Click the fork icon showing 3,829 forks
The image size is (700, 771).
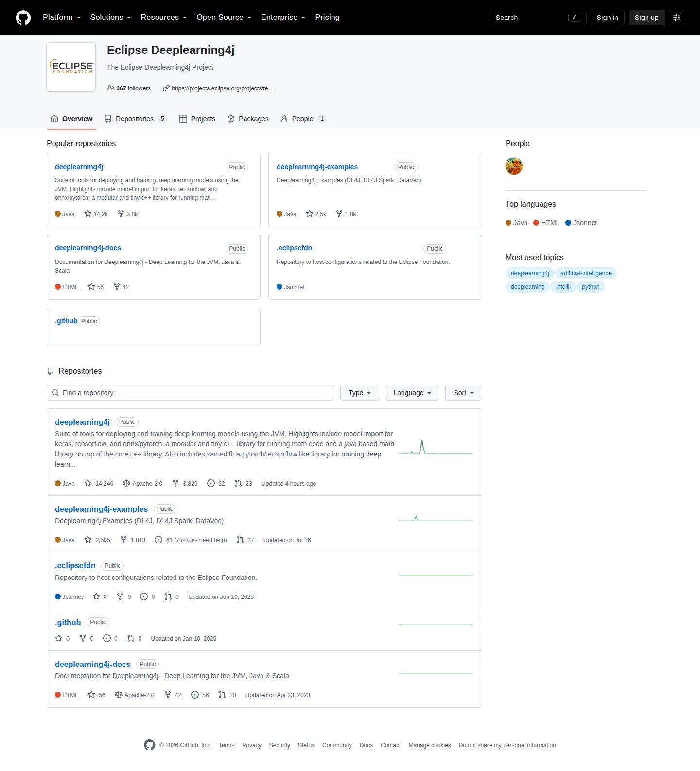175,483
